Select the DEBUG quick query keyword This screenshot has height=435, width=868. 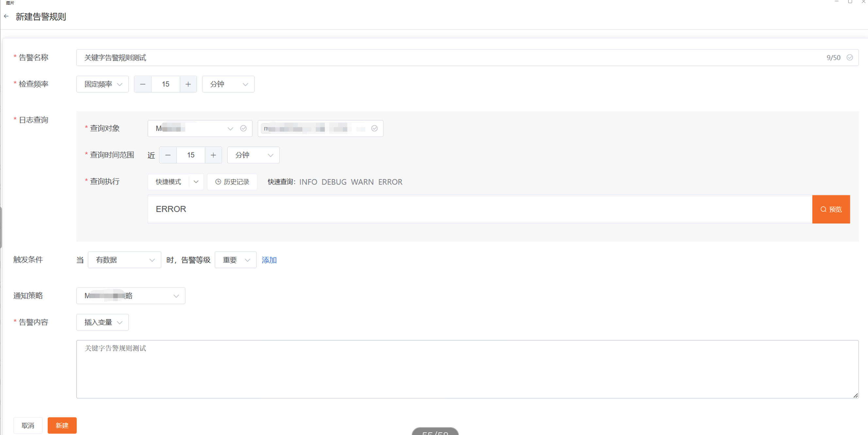334,182
